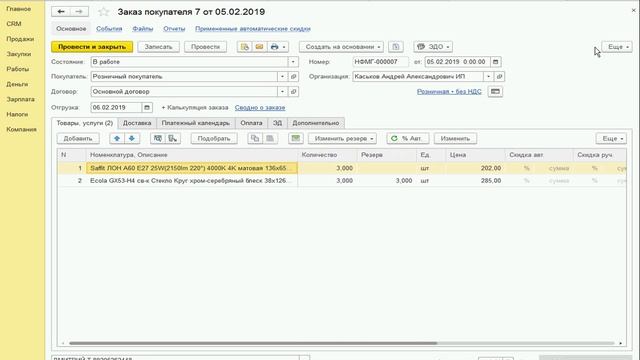The image size is (640, 360).
Task: Select the Товары, услуги (2) tab
Action: pyautogui.click(x=84, y=123)
